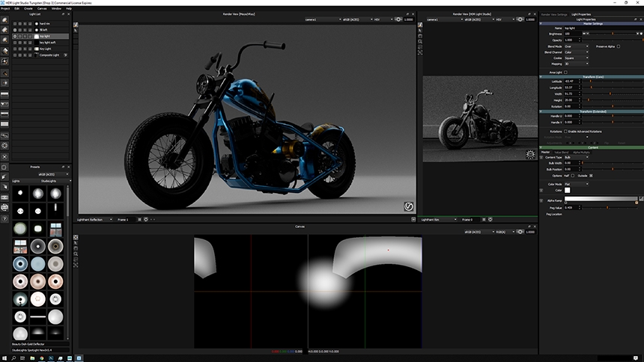The image size is (644, 362).
Task: Enable Preserve Alpha checkbox
Action: 619,46
